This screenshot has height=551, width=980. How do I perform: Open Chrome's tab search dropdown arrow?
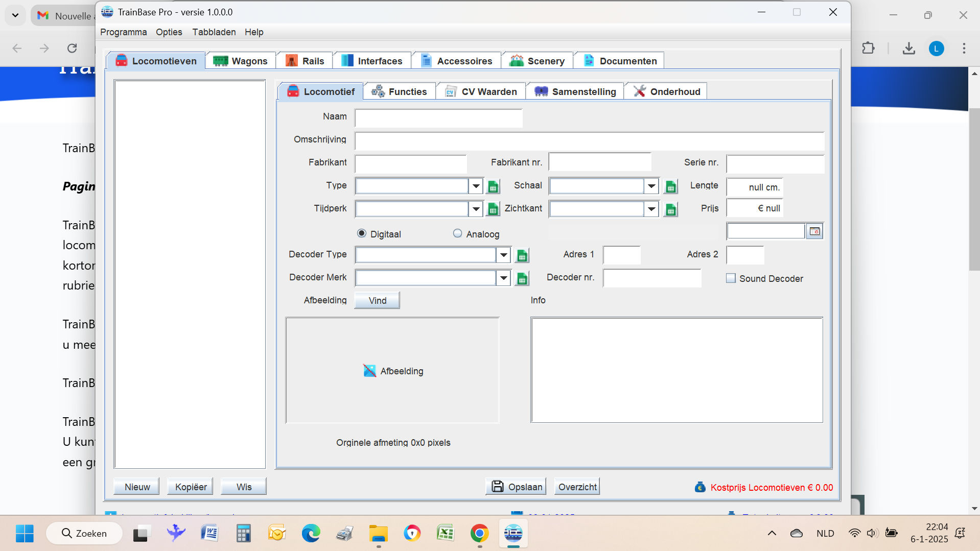(15, 15)
